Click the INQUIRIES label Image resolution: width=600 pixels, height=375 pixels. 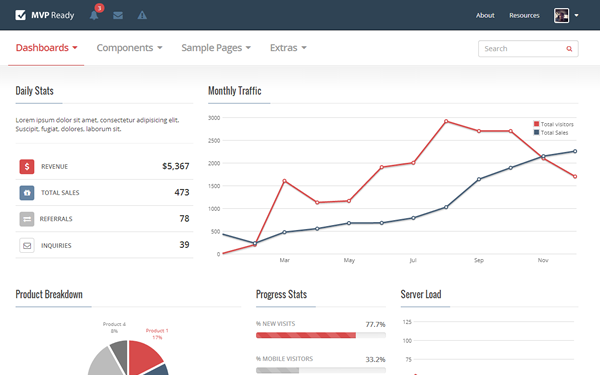pyautogui.click(x=56, y=245)
